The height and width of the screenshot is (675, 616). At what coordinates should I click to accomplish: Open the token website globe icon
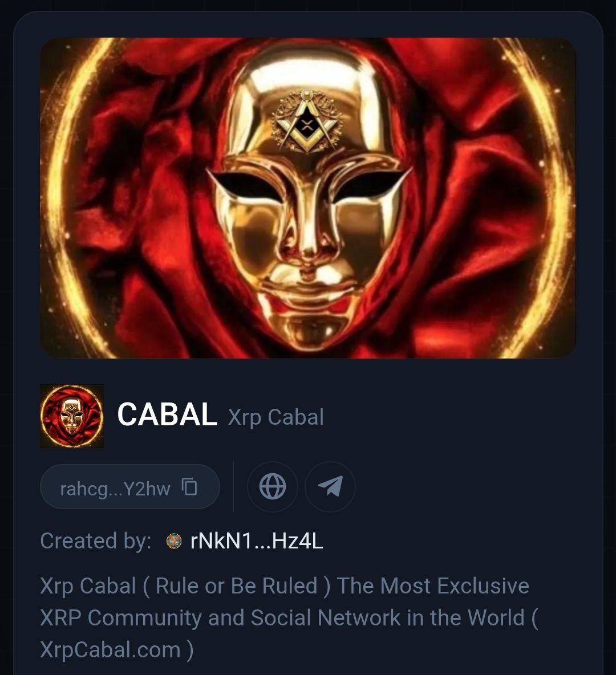[x=272, y=487]
